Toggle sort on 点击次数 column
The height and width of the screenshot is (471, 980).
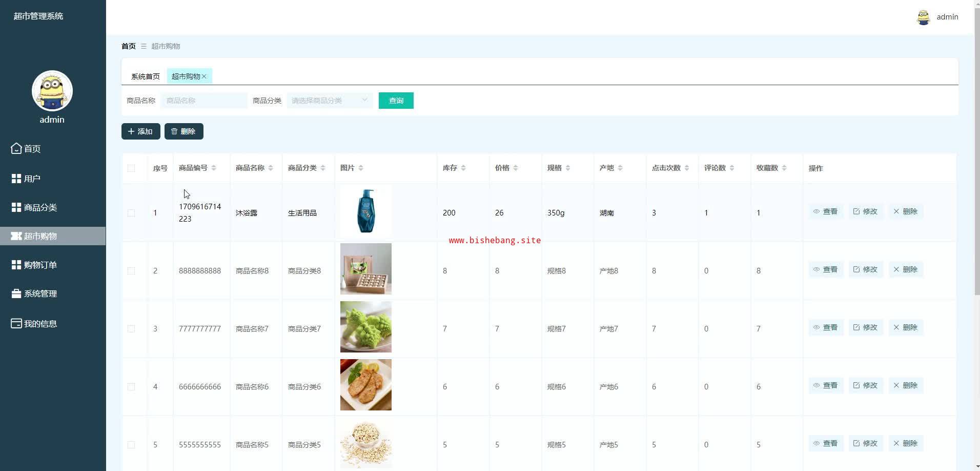687,168
